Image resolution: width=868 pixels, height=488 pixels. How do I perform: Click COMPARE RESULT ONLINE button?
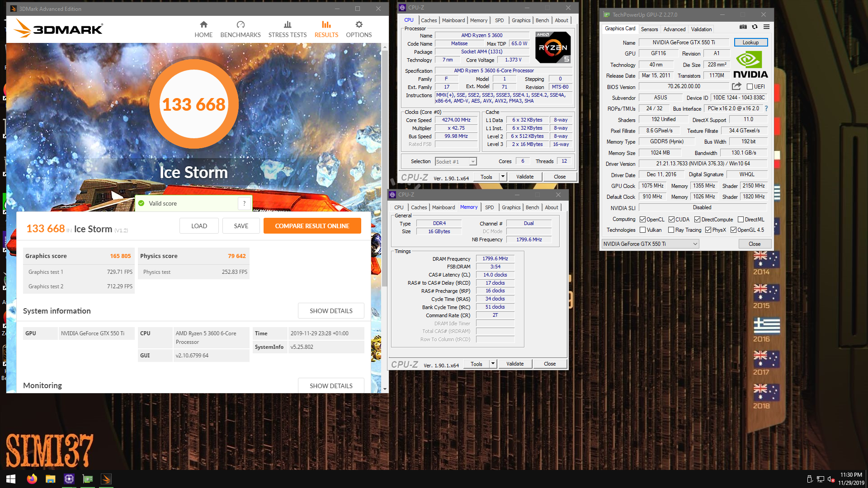[312, 226]
